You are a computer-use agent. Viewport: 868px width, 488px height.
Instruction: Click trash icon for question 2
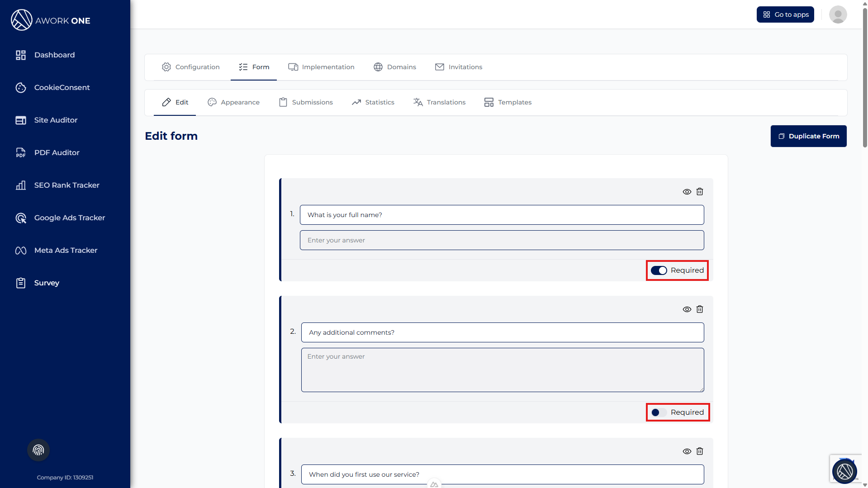tap(700, 309)
